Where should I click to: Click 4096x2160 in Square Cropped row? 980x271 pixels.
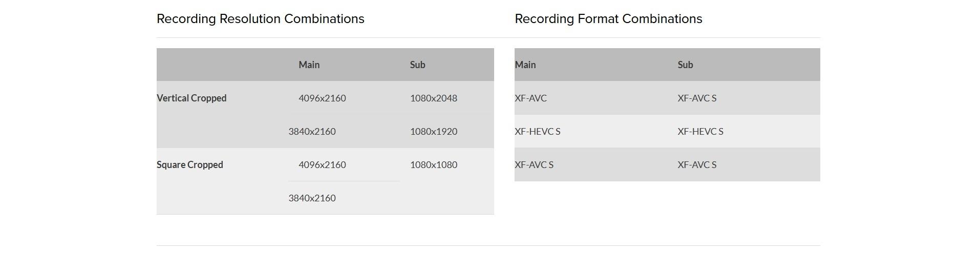click(322, 165)
